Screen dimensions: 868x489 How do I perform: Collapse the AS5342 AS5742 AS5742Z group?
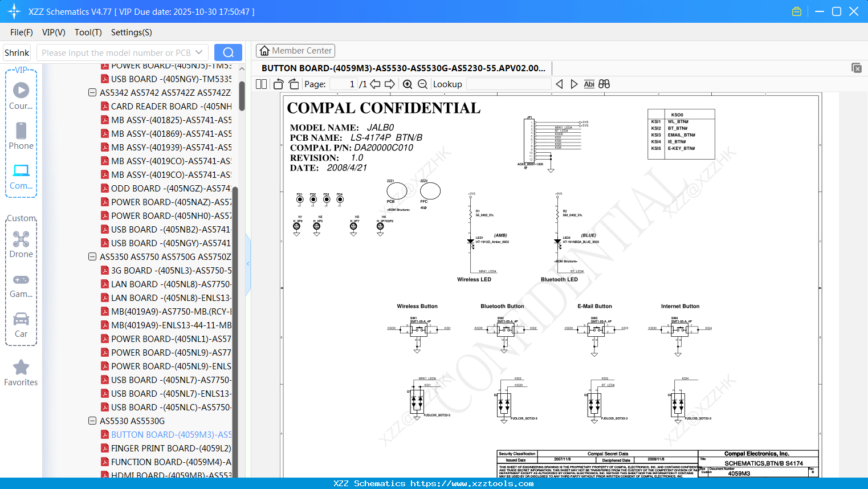pyautogui.click(x=92, y=92)
